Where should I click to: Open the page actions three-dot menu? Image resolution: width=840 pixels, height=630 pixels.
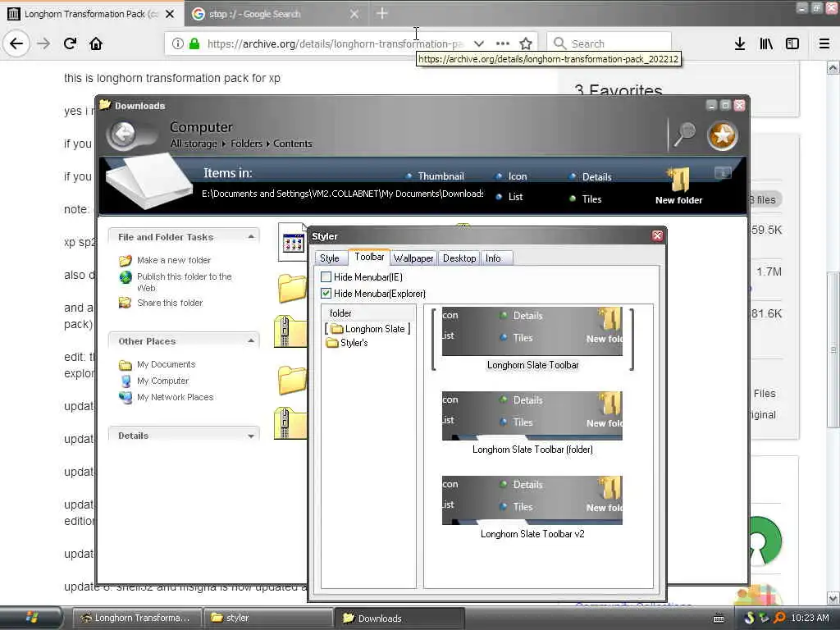pyautogui.click(x=503, y=43)
